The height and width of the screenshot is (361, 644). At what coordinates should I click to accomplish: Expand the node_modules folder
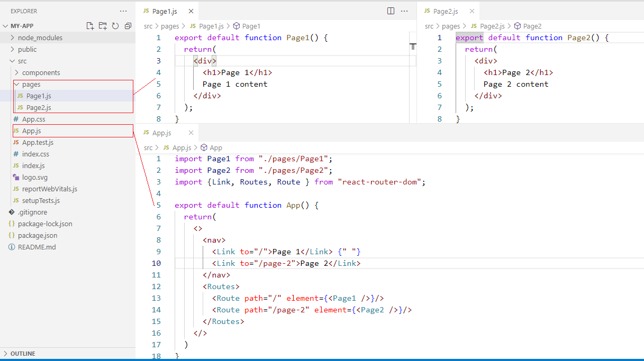[40, 38]
